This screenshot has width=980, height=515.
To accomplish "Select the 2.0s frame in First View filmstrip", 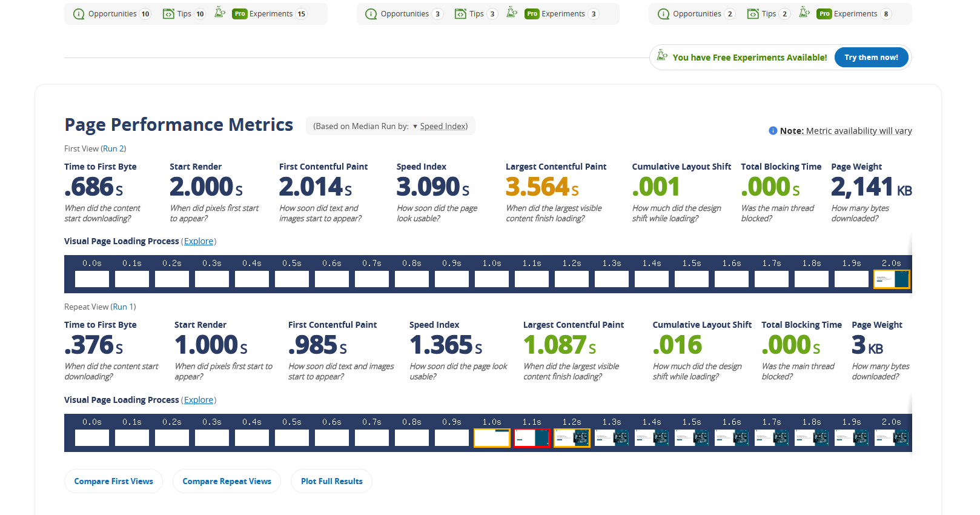I will point(891,279).
